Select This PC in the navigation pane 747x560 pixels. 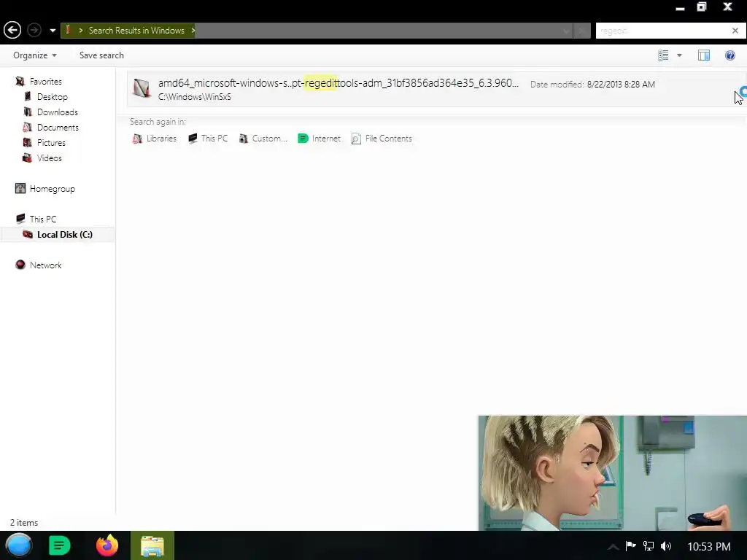43,219
